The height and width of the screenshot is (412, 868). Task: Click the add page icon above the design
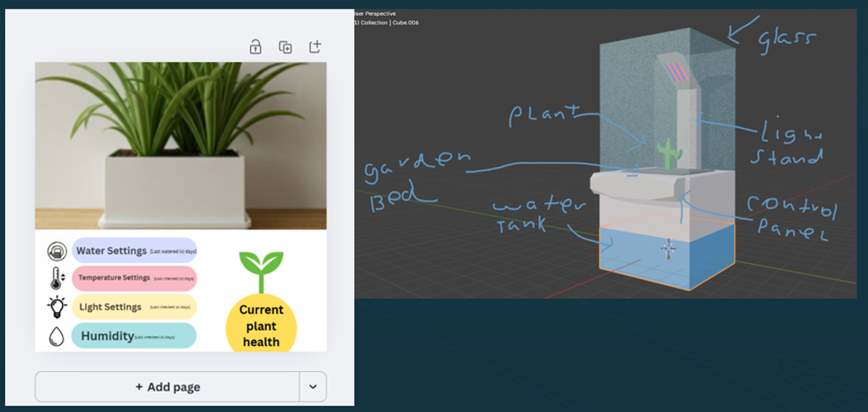(315, 47)
